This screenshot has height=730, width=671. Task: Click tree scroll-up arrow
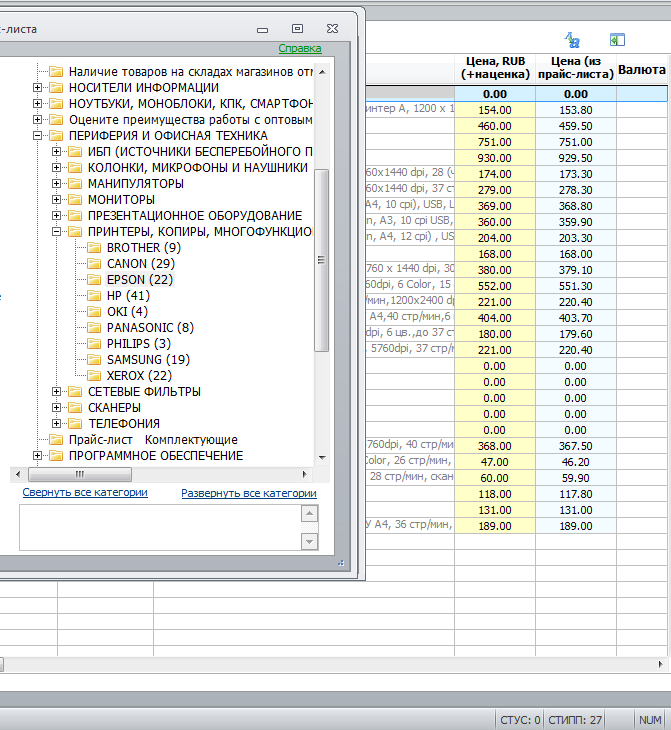322,72
